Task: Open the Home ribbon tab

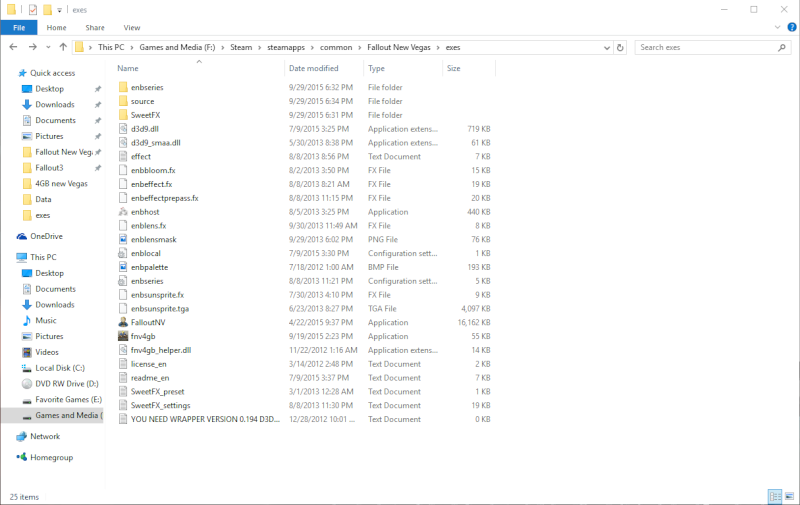Action: tap(56, 28)
